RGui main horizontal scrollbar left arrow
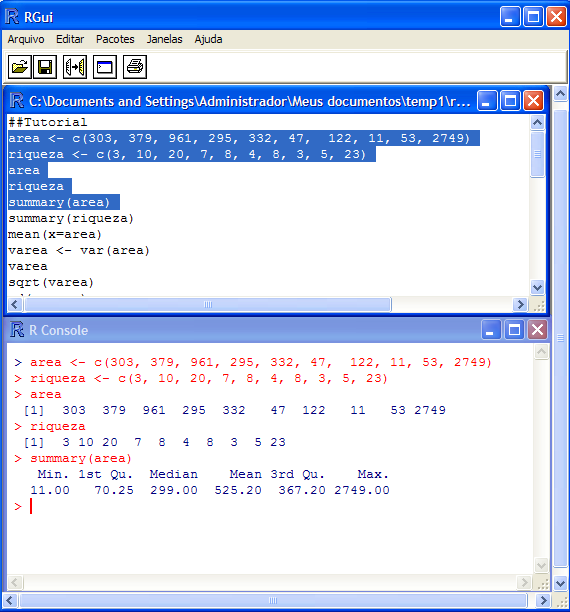The height and width of the screenshot is (612, 570). pyautogui.click(x=10, y=600)
